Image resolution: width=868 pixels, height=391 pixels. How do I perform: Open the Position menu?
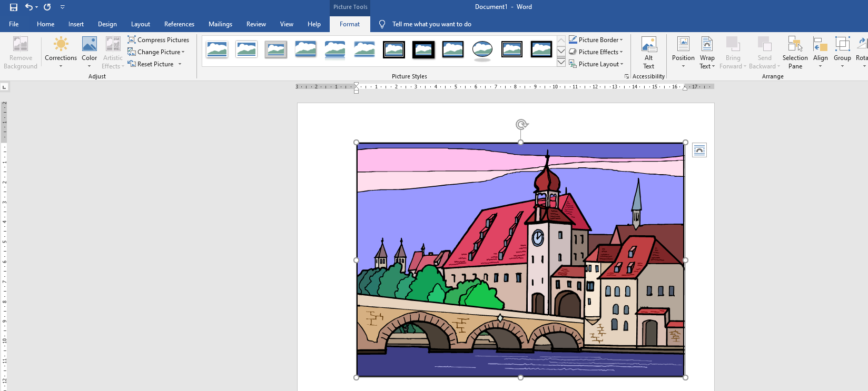(683, 53)
